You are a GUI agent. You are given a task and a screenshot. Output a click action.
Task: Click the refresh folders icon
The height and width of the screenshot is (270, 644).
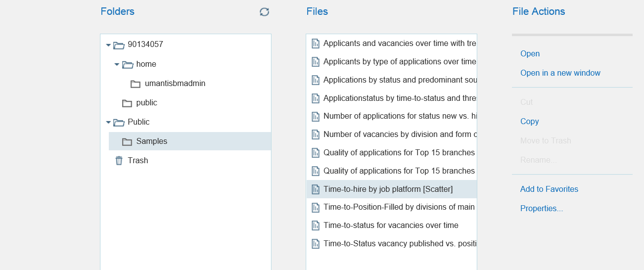point(265,12)
